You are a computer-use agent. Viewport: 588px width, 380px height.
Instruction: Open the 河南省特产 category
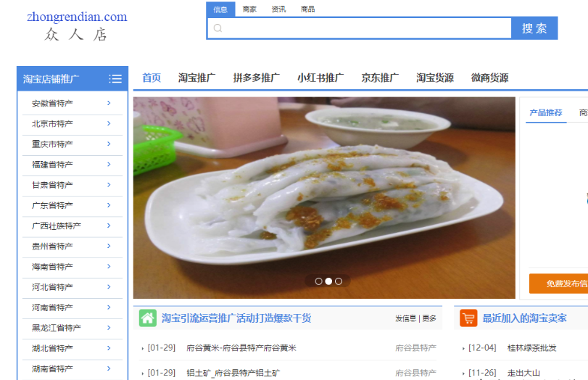[52, 307]
